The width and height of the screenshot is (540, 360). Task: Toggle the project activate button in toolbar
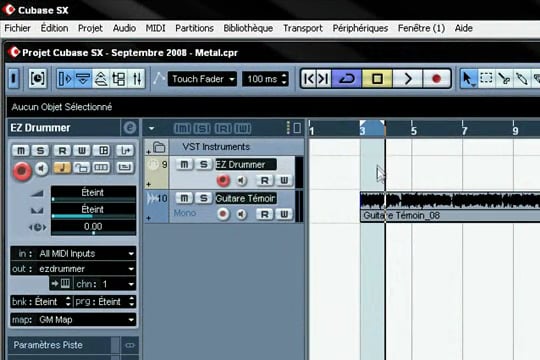click(x=14, y=79)
